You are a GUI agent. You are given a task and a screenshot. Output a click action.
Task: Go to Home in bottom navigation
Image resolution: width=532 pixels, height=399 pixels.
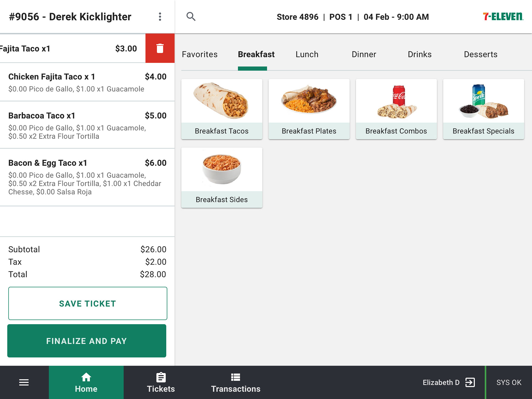click(x=86, y=382)
